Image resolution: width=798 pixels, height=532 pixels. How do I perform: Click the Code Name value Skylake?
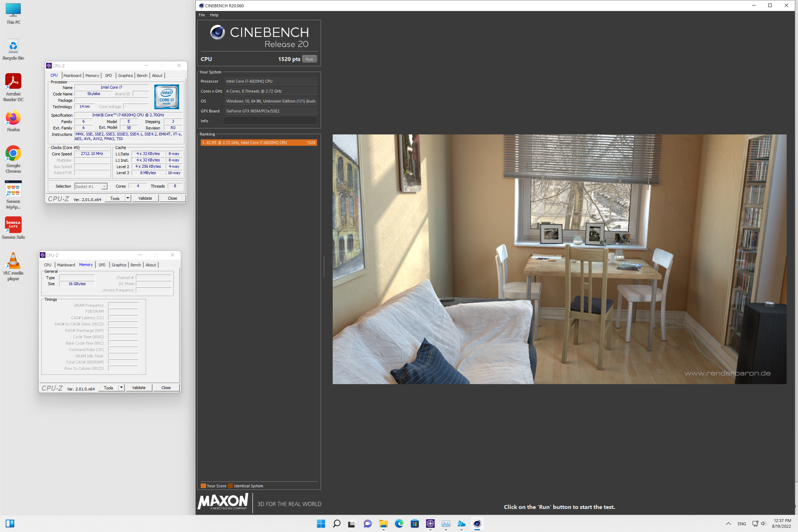click(94, 94)
